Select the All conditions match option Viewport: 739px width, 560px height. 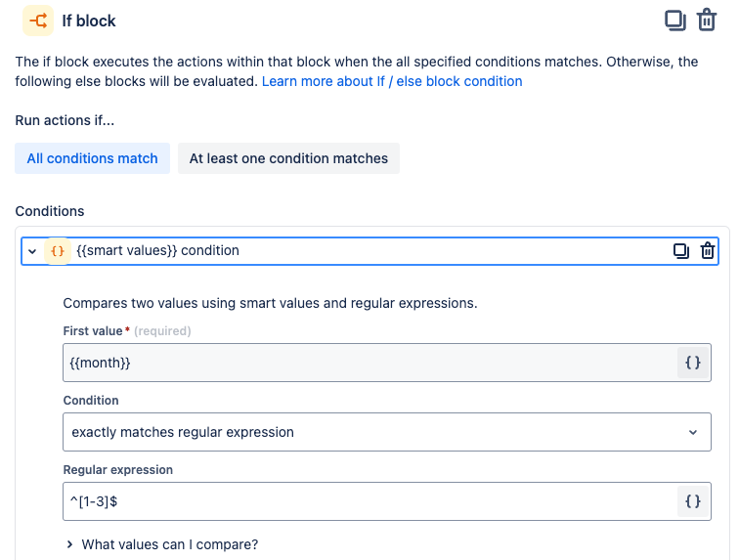coord(93,158)
